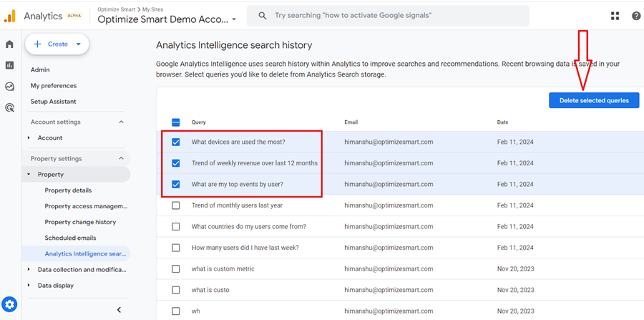Open Setup Assistant in the sidebar

(x=54, y=102)
